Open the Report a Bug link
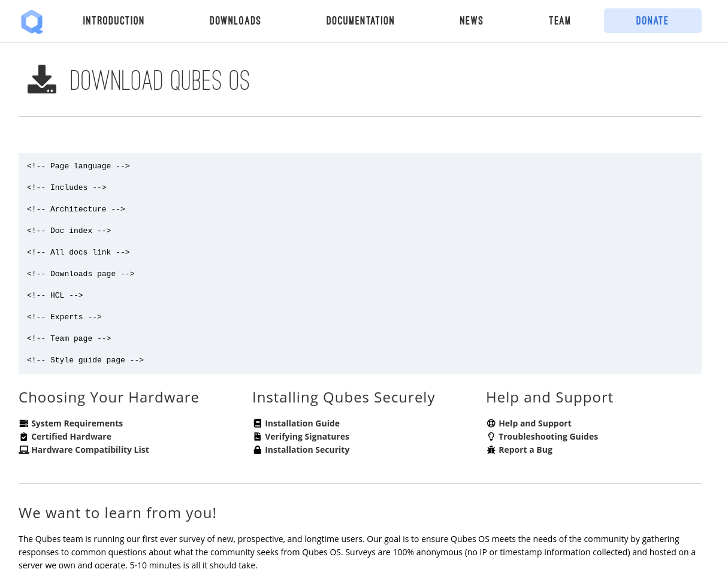This screenshot has width=728, height=569. [525, 450]
